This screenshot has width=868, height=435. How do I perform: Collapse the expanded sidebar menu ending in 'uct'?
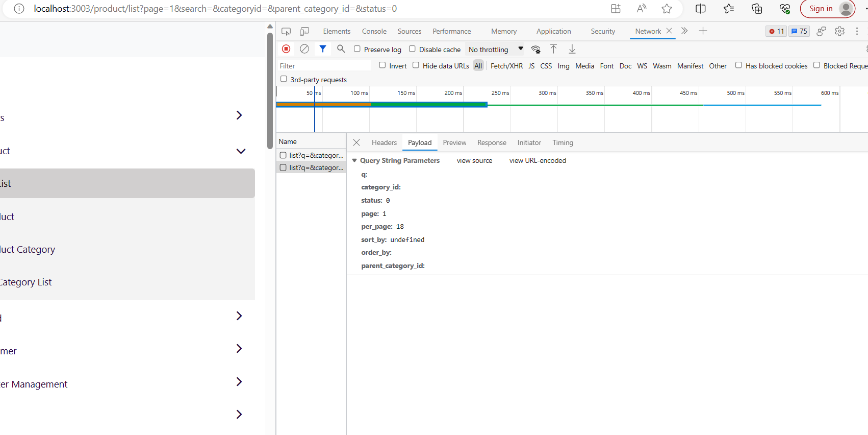click(x=241, y=151)
